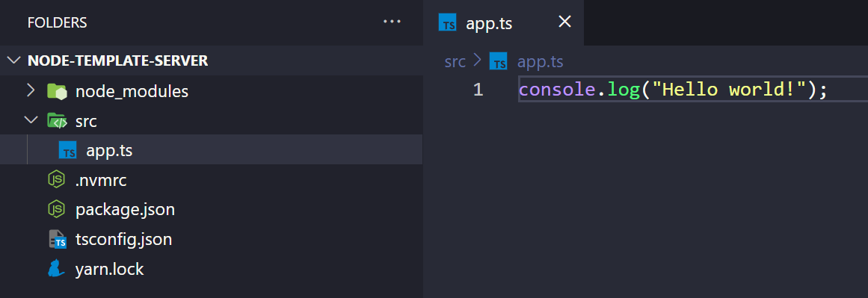
Task: Click the Node icon beside .nvmrc
Action: 57,180
